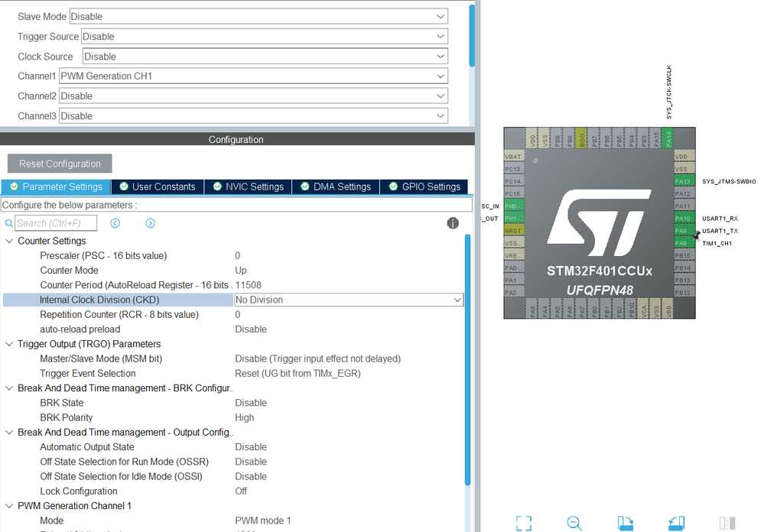Click the greyed split view icon
764x532 pixels.
tap(727, 523)
